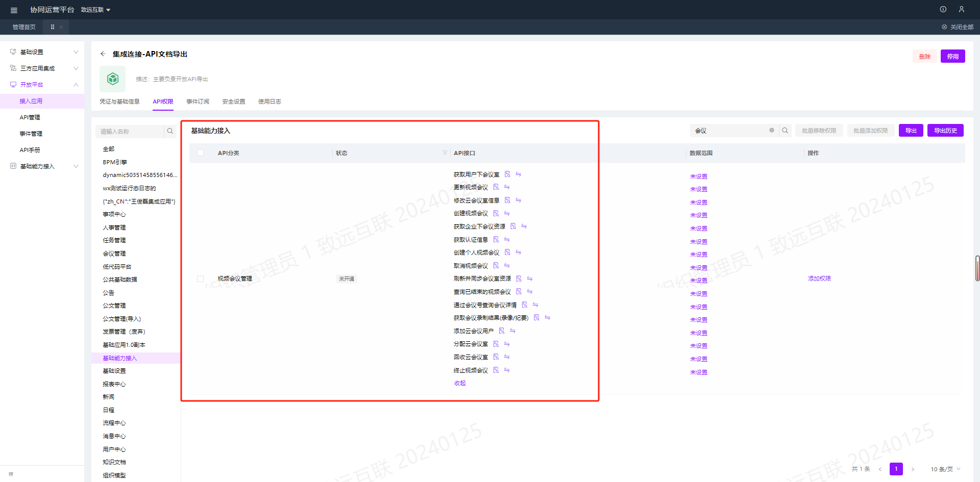Switch to the 安全设置 tab
Image resolution: width=980 pixels, height=482 pixels.
[x=233, y=102]
